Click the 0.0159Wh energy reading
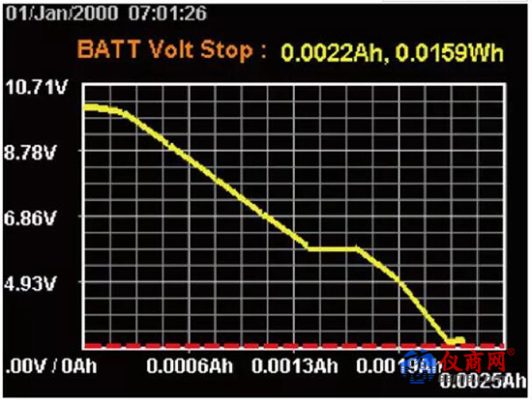Screen dimensions: 532x404 (x=449, y=53)
